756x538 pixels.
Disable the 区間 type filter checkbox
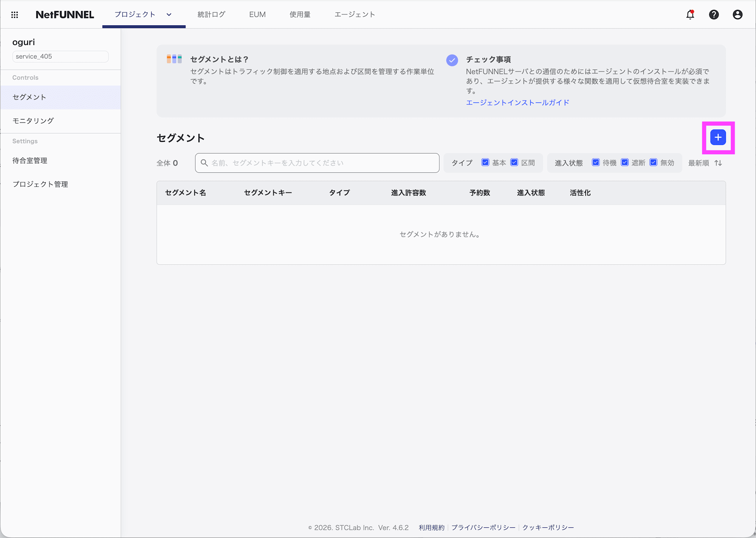[x=514, y=163]
